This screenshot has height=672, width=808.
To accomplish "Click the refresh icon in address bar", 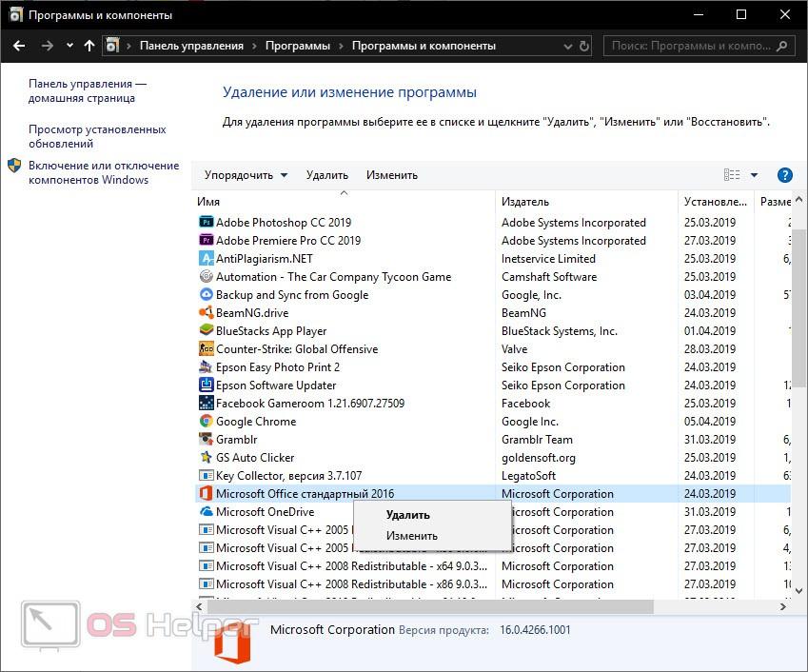I will coord(583,46).
